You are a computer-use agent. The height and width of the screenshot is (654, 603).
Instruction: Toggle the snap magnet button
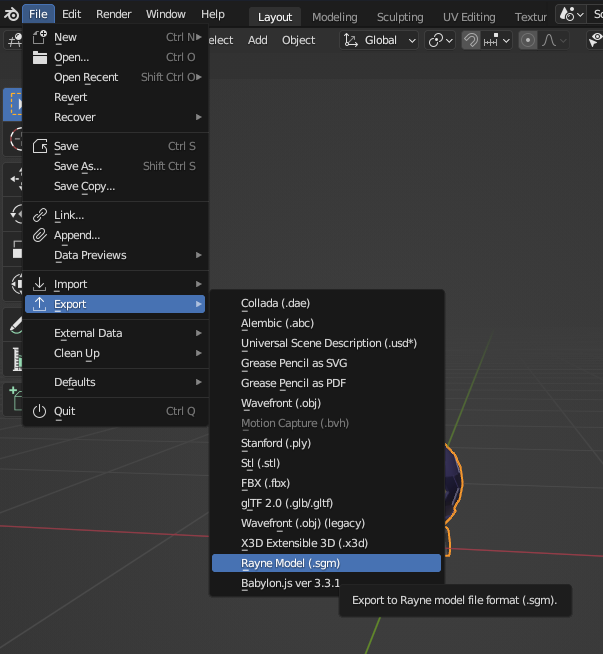tap(471, 40)
